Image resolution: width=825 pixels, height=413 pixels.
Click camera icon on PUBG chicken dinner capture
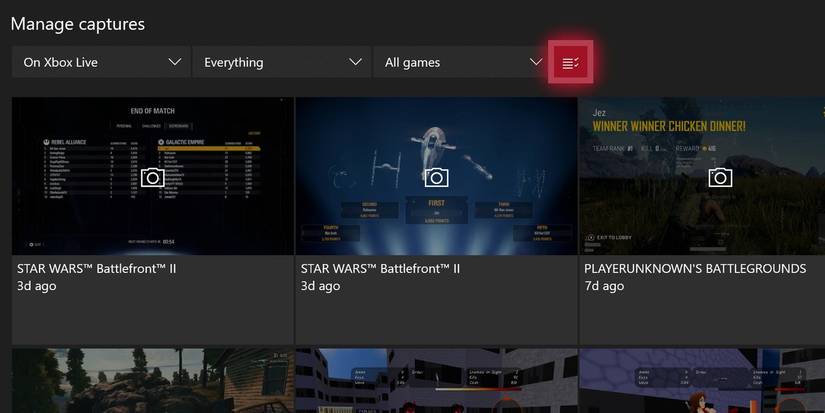[720, 177]
